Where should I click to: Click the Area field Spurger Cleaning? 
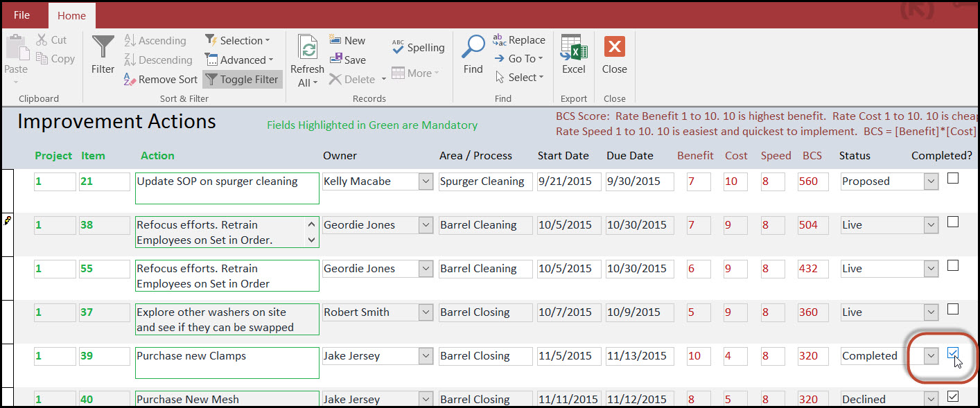click(485, 181)
